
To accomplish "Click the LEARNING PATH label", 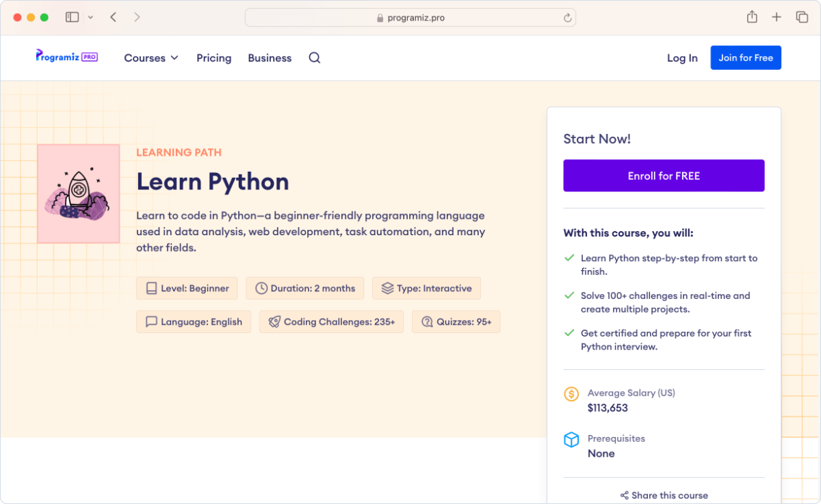I will pos(179,152).
